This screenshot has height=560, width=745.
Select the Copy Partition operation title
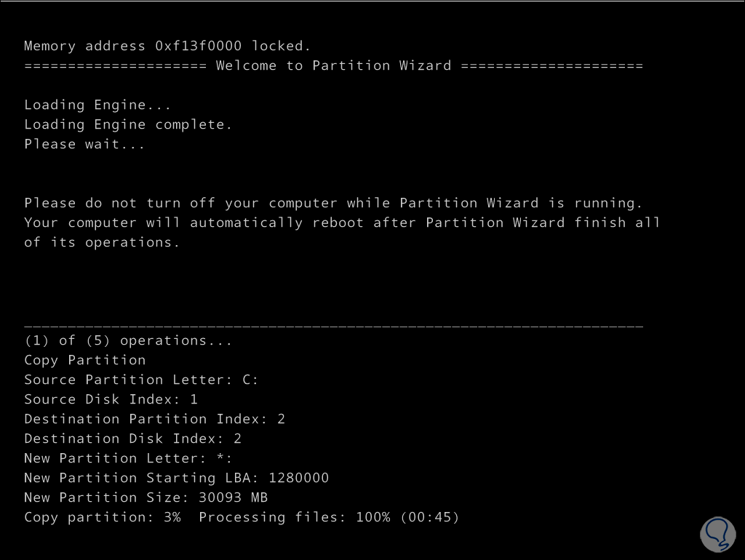tap(84, 360)
